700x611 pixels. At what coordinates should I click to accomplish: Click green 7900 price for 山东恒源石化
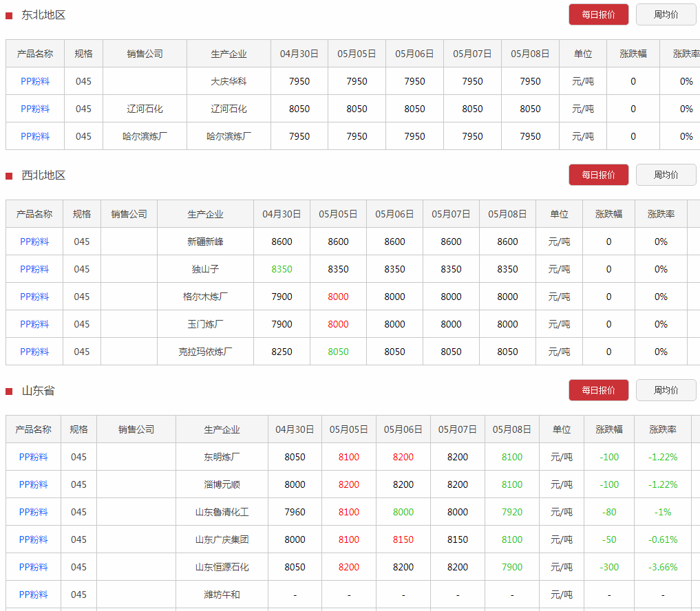(x=512, y=567)
